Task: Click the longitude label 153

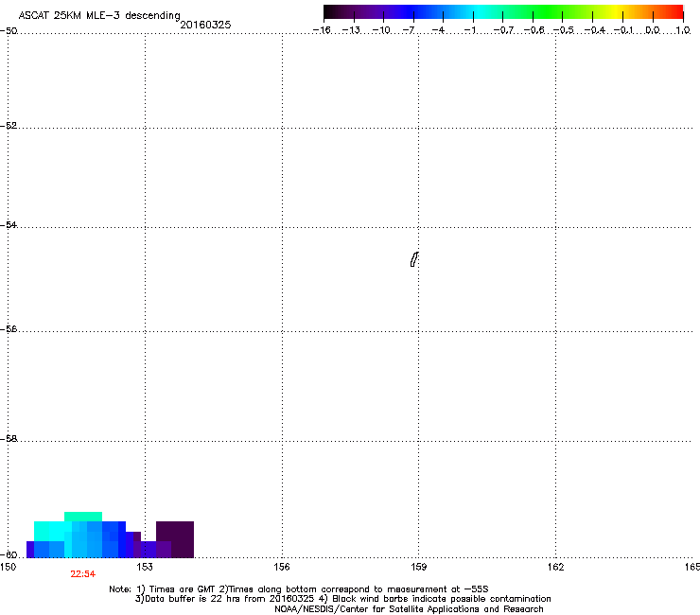Action: [145, 567]
